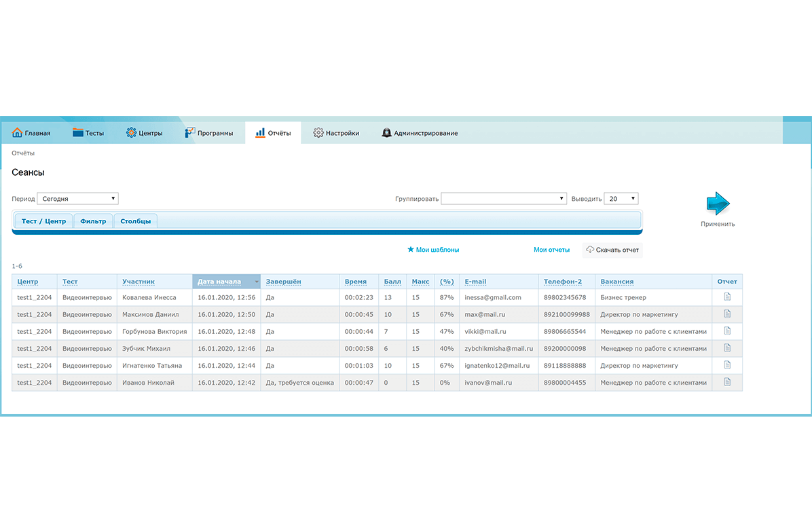Open report document for Игнатенко Татьяна

[x=727, y=365]
